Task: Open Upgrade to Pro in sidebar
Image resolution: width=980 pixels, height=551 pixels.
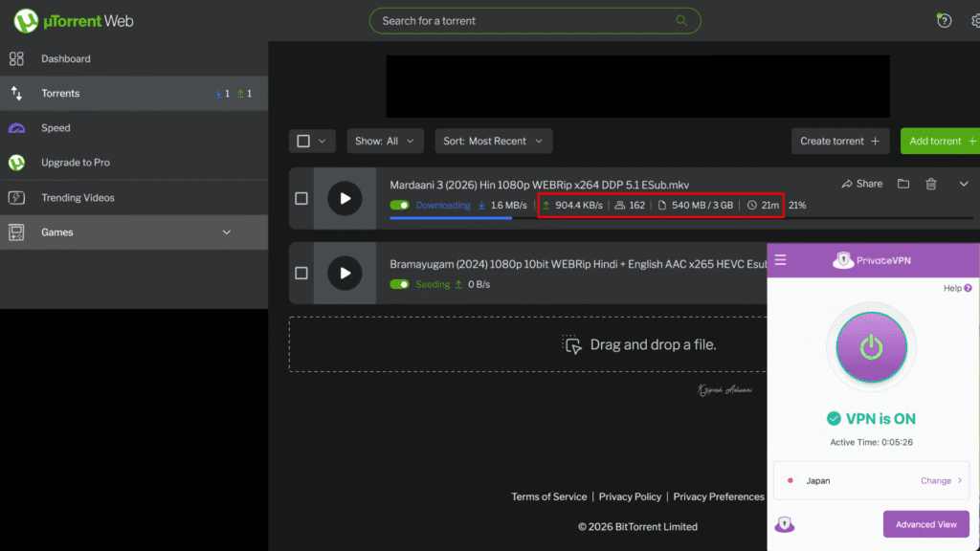Action: click(134, 163)
